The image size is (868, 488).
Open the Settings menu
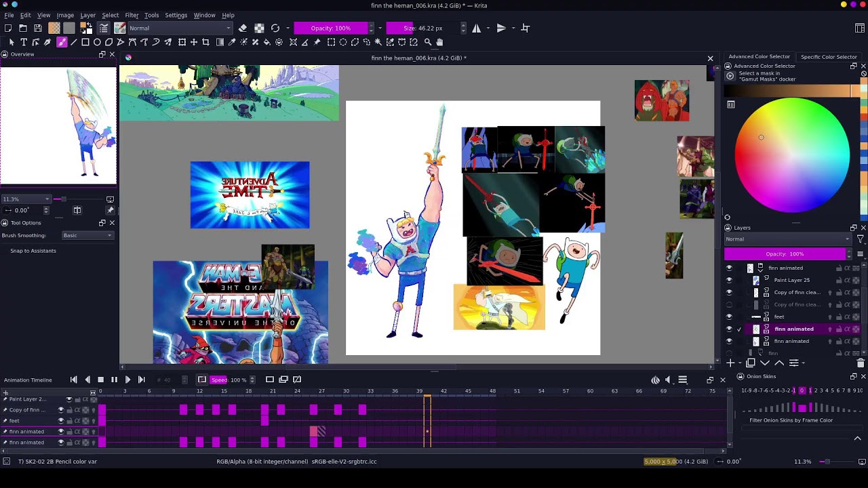click(176, 15)
